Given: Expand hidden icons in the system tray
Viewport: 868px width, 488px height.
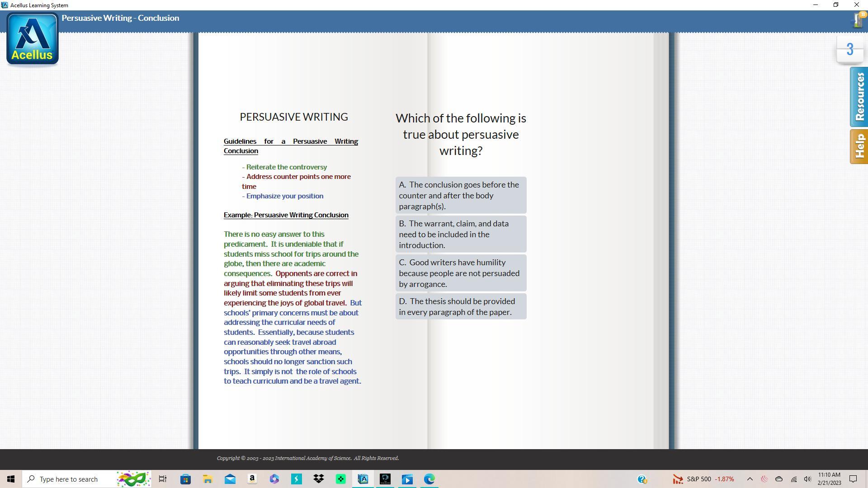Looking at the screenshot, I should (x=750, y=479).
